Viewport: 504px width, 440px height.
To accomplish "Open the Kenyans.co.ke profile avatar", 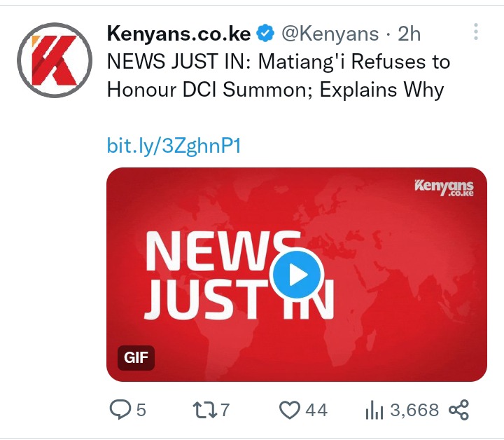I will tap(55, 60).
